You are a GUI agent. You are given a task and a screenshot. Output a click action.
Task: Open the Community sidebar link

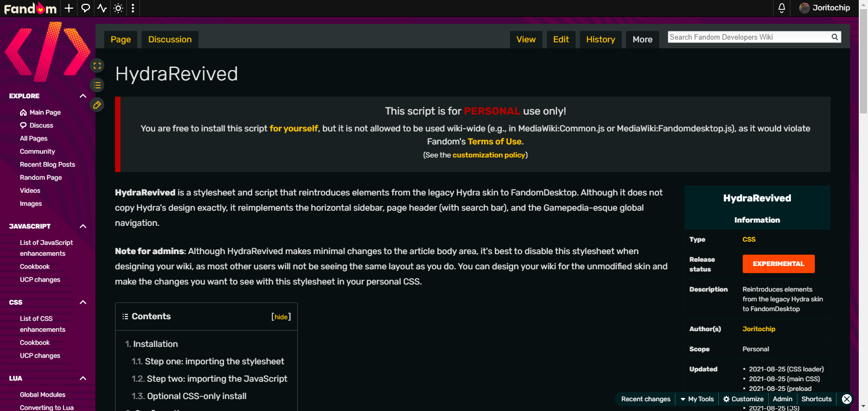37,151
